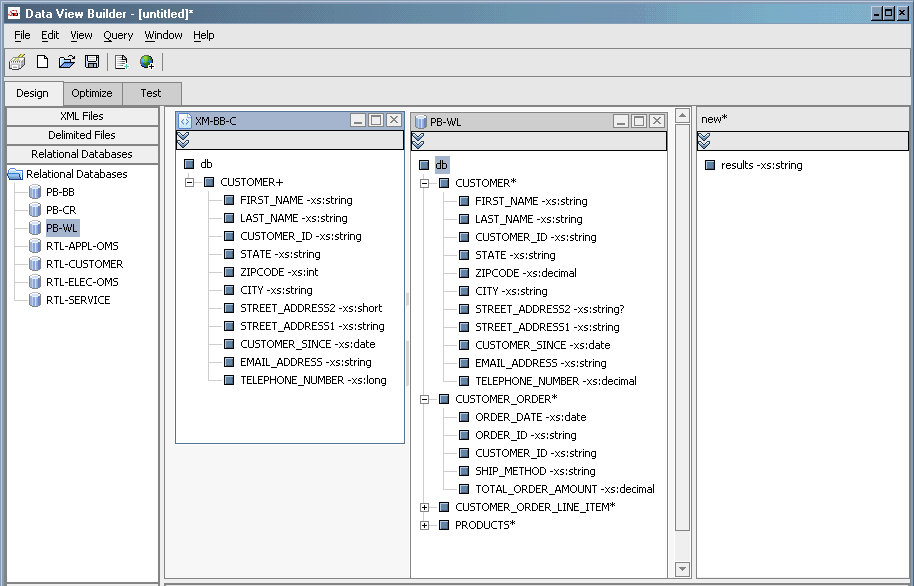Switch to the Optimize tab
Screen dimensions: 914x586
92,93
